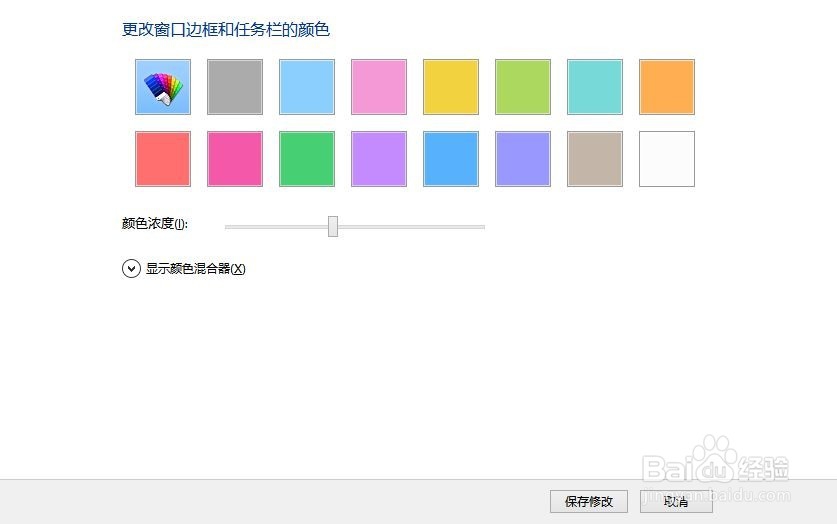Pick the coral red color swatch
This screenshot has width=837, height=524.
pyautogui.click(x=163, y=159)
